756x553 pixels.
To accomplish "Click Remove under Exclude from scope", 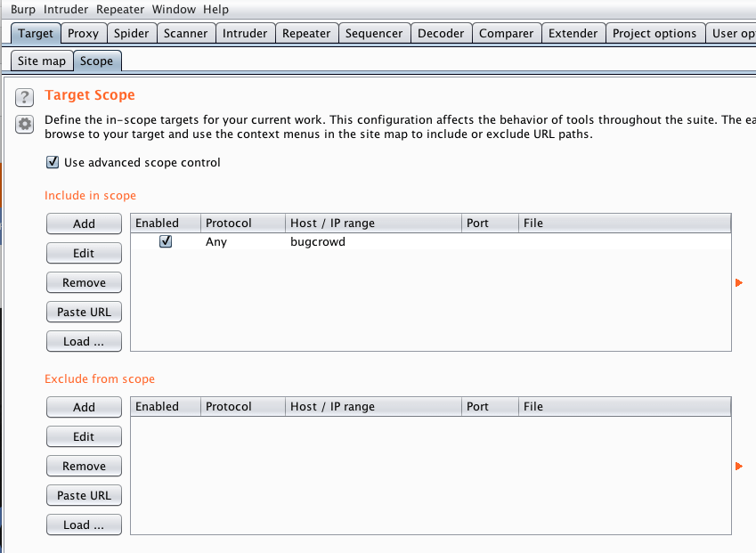I will (84, 467).
